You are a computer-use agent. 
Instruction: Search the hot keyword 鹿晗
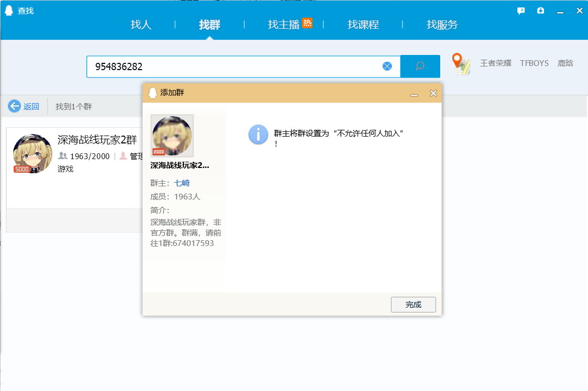pyautogui.click(x=565, y=63)
